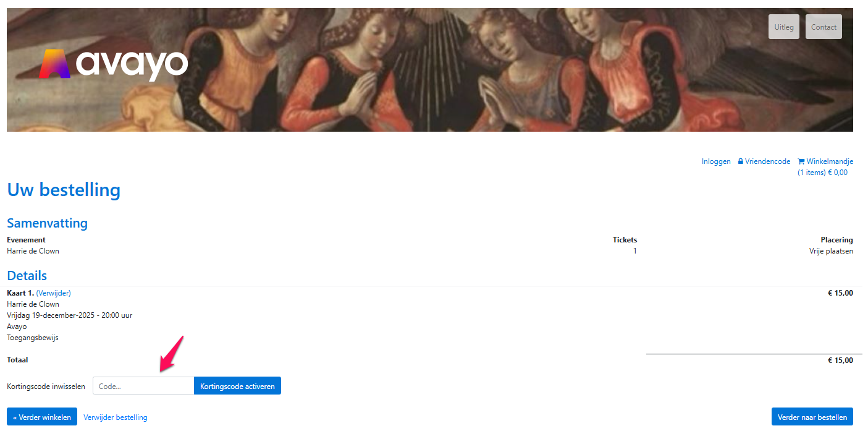Click the Kortingscode activeren button

pos(237,386)
